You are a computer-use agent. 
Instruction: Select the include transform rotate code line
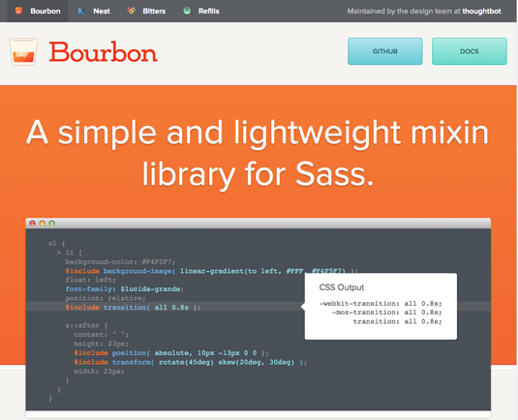coord(191,362)
